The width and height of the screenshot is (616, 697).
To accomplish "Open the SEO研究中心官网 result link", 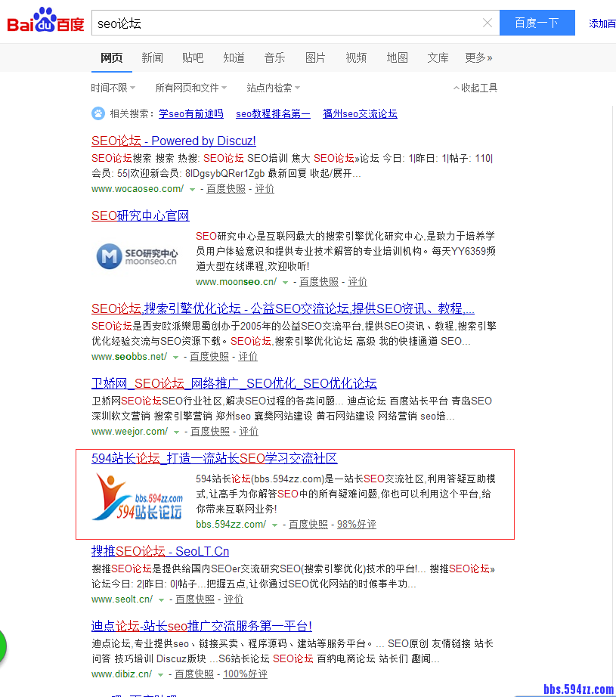I will [x=140, y=215].
